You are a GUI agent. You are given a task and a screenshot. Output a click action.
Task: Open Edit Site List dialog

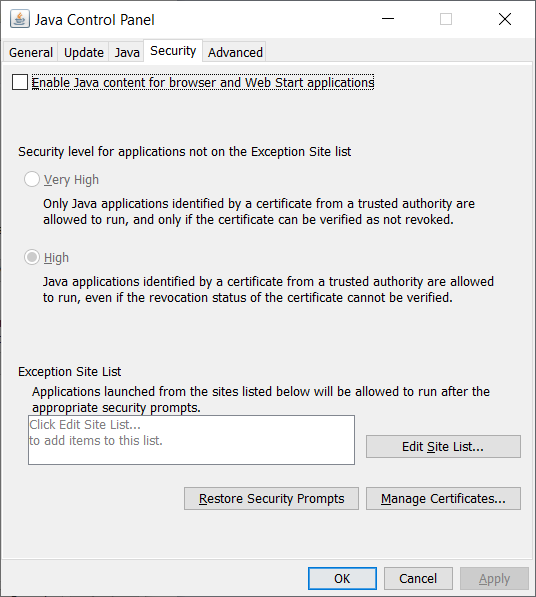443,447
